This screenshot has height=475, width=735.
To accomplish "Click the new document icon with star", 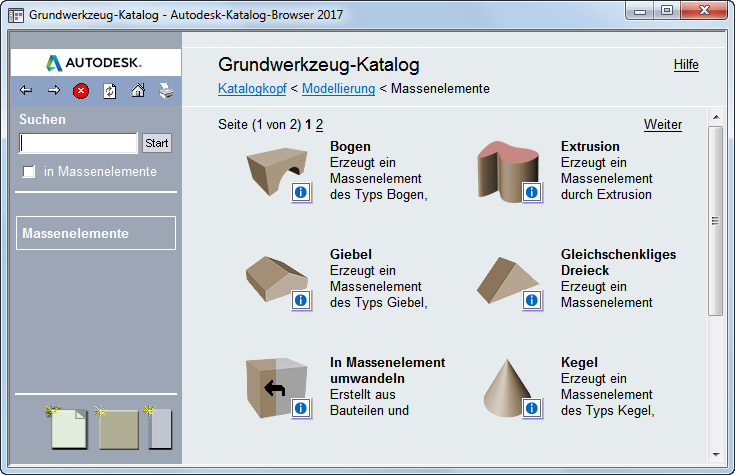I will pos(68,427).
